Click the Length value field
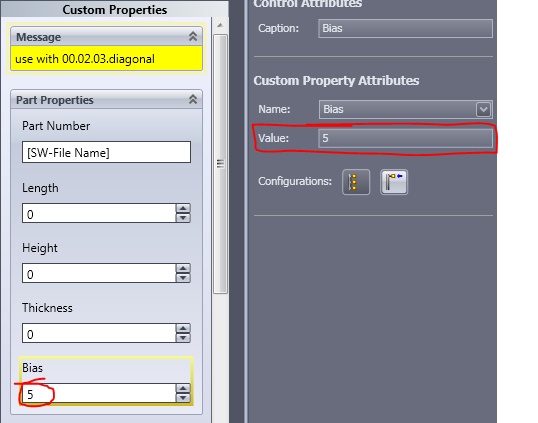This screenshot has height=423, width=538. click(x=99, y=213)
